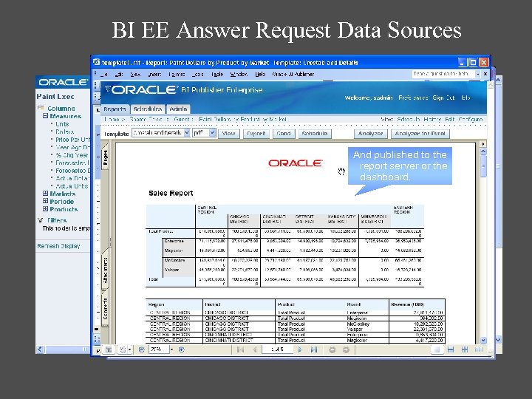Click the zoom percentage field
532x399 pixels.
coord(159,349)
